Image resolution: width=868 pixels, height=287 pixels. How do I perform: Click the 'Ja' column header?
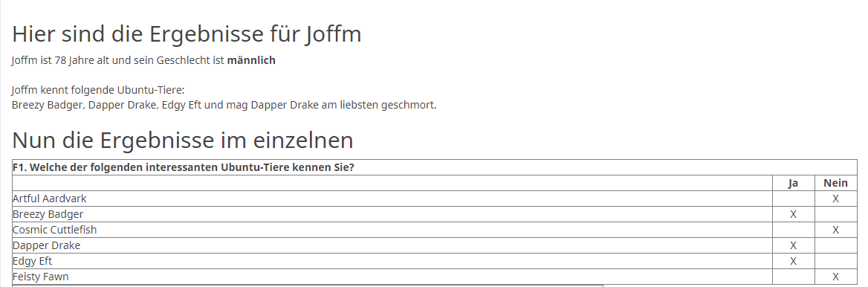coord(793,183)
